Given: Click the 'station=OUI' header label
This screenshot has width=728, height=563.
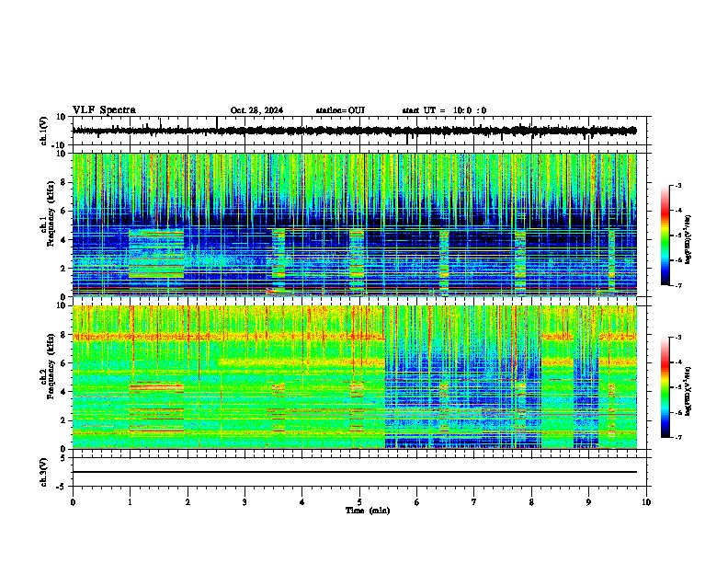Looking at the screenshot, I should [x=340, y=110].
